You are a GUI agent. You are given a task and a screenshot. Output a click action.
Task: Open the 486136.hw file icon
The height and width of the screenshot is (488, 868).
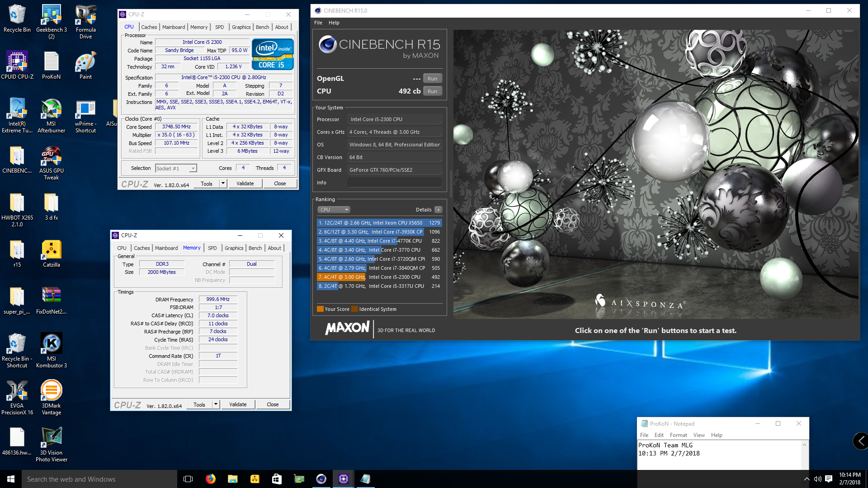click(17, 442)
